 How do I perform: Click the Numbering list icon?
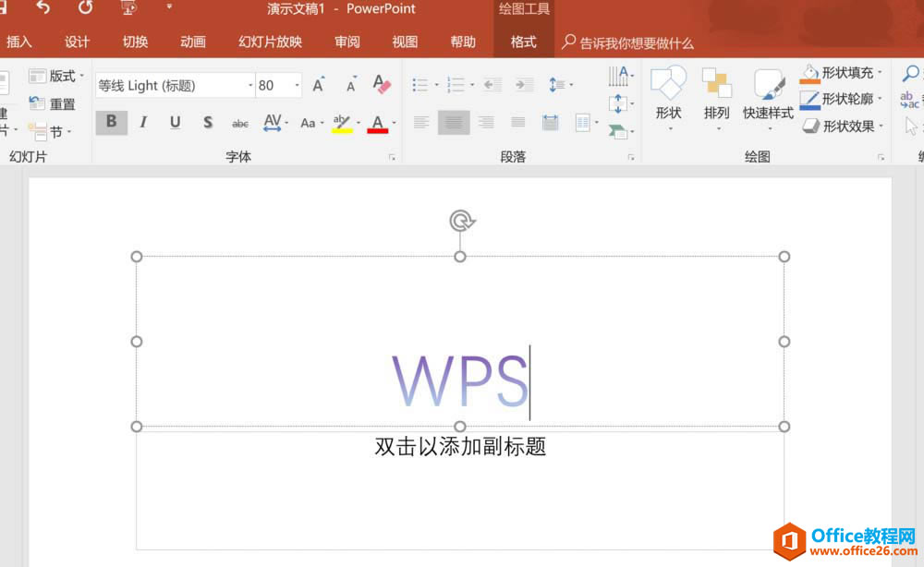click(456, 85)
